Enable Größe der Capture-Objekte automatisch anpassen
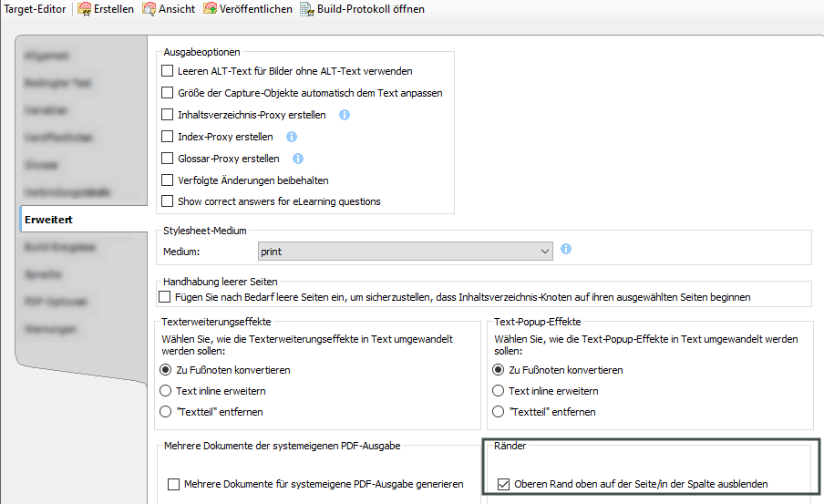Viewport: 824px width, 504px height. pyautogui.click(x=167, y=93)
